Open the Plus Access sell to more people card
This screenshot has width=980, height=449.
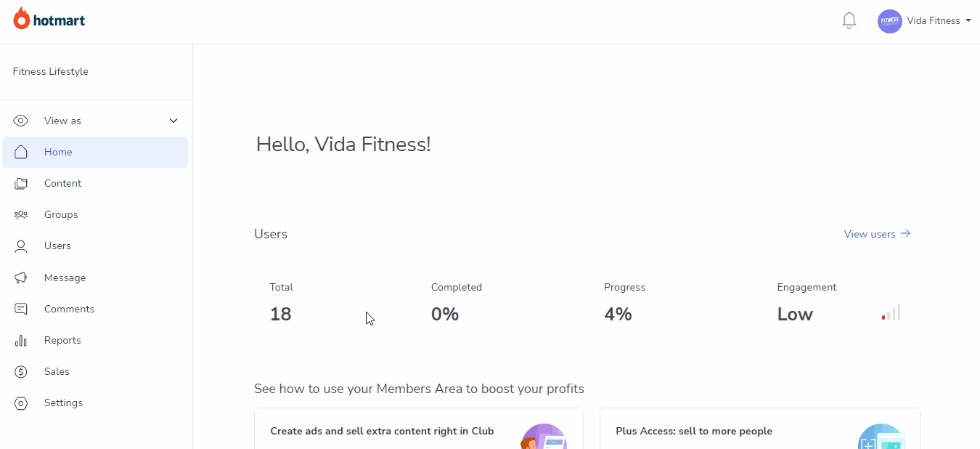tap(760, 429)
